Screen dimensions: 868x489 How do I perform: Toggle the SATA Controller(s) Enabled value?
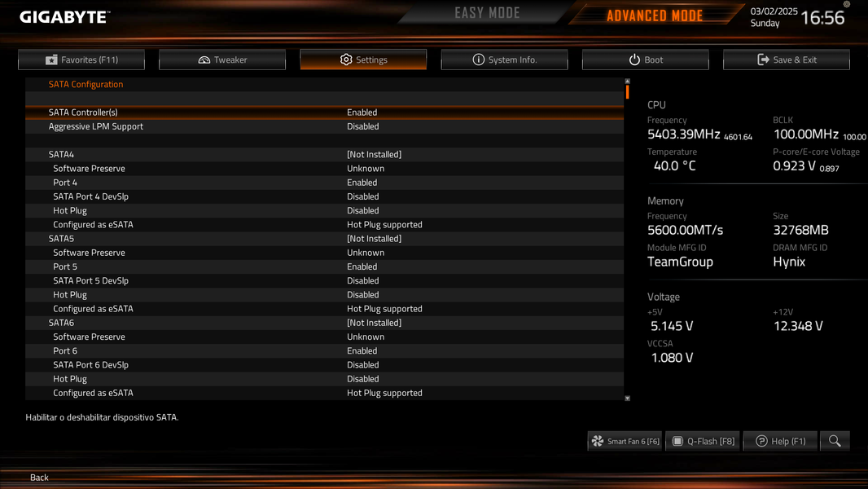tap(362, 112)
